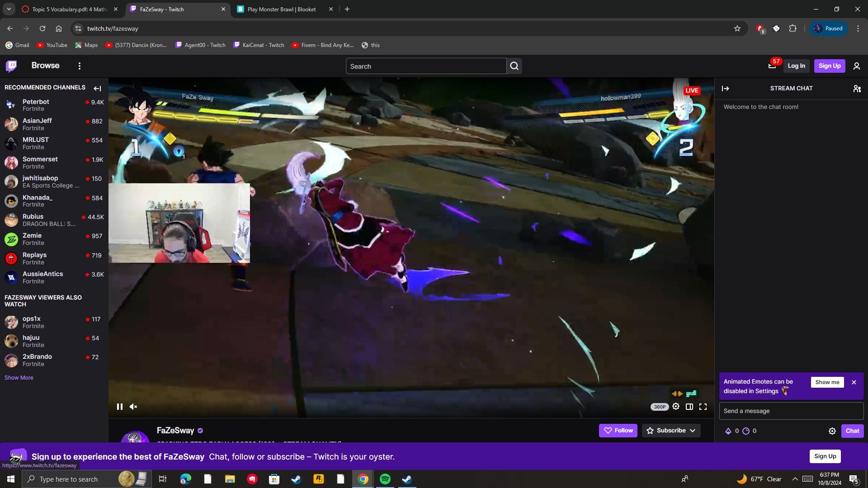Follow the FaZeSway channel
This screenshot has width=868, height=488.
618,431
